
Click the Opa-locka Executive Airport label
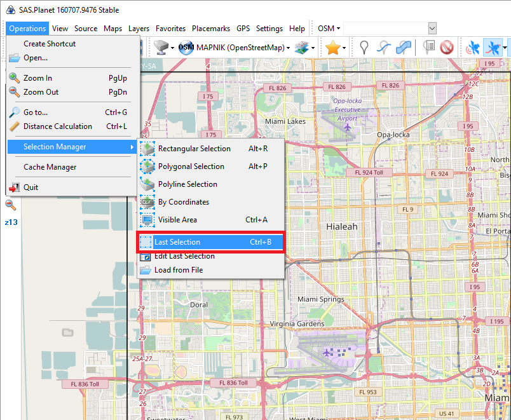coord(348,110)
